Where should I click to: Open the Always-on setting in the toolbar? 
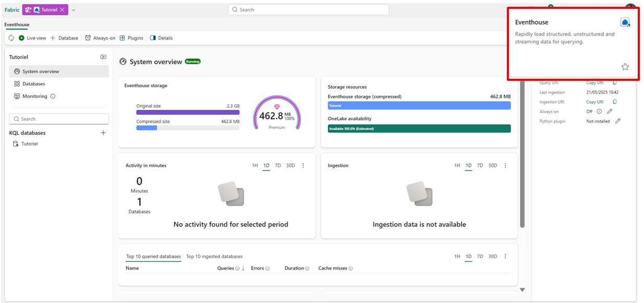pyautogui.click(x=100, y=38)
